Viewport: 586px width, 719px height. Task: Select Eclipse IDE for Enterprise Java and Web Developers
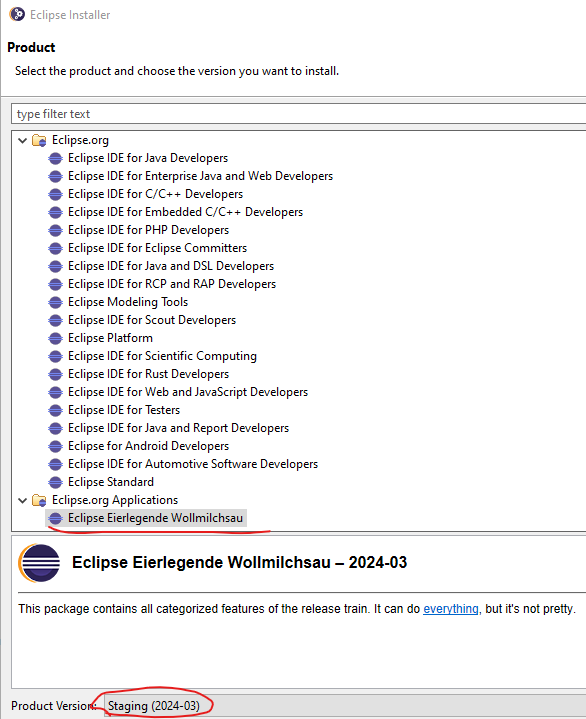pos(200,176)
